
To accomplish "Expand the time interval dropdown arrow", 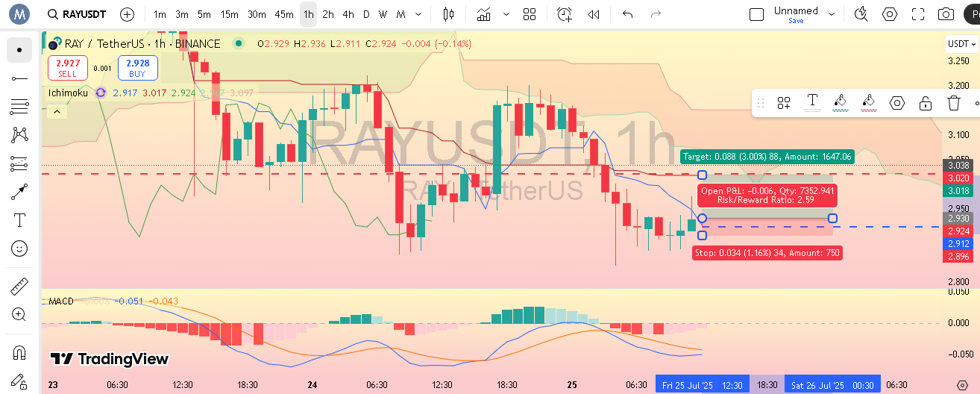I will pos(417,14).
